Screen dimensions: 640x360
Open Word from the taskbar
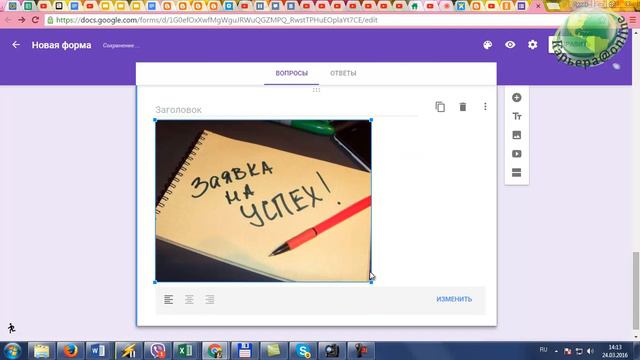[98, 351]
